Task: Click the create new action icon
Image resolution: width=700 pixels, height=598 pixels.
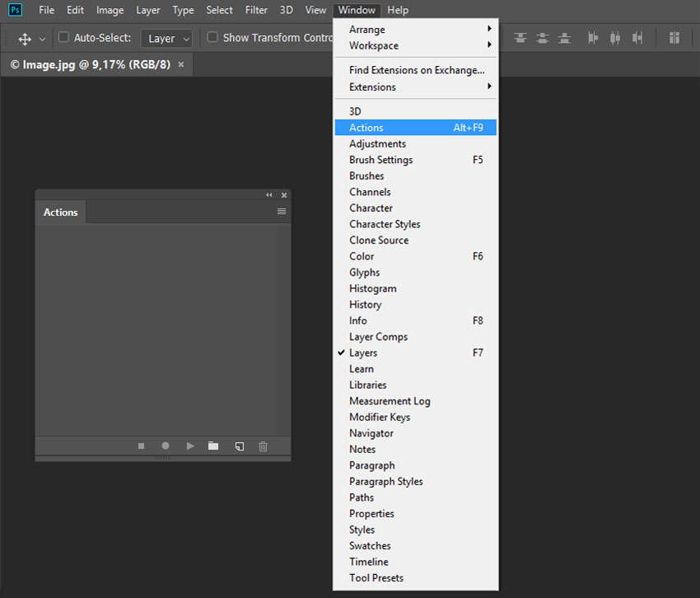Action: coord(240,446)
